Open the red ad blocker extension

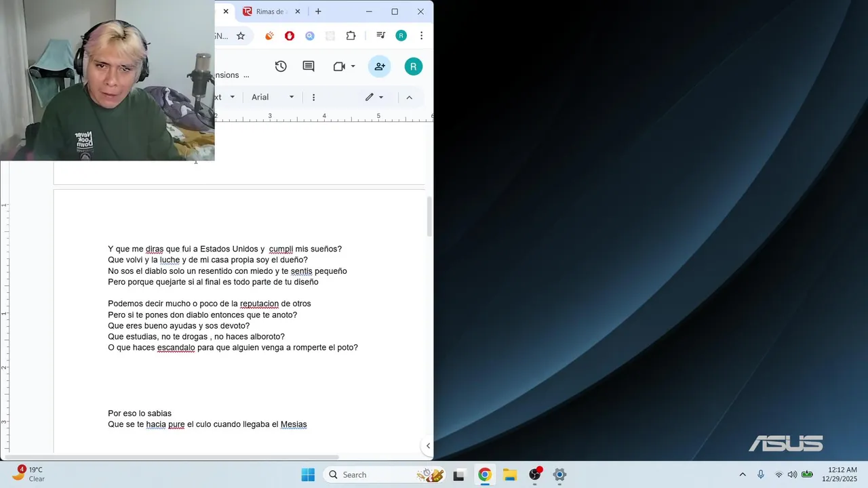[290, 36]
